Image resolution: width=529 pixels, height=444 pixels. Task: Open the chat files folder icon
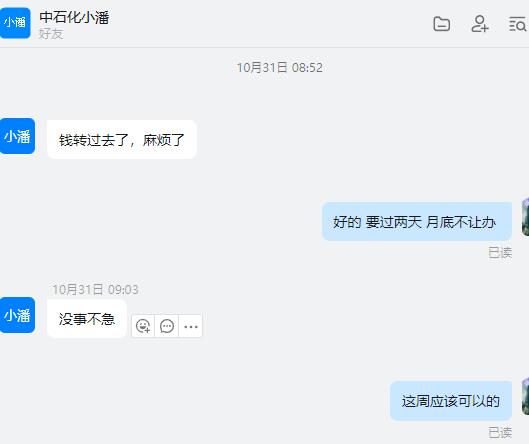tap(441, 24)
